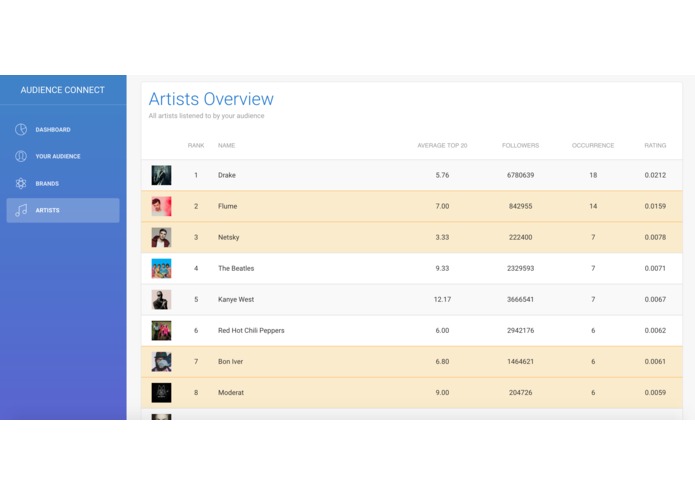Open the Your Audience menu item
Screen dimensions: 695x494
pyautogui.click(x=63, y=156)
